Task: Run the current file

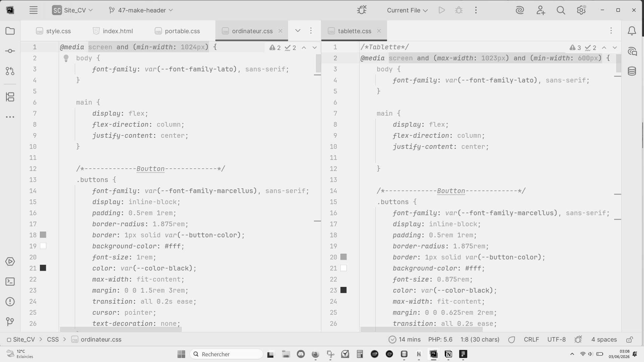Action: tap(442, 10)
